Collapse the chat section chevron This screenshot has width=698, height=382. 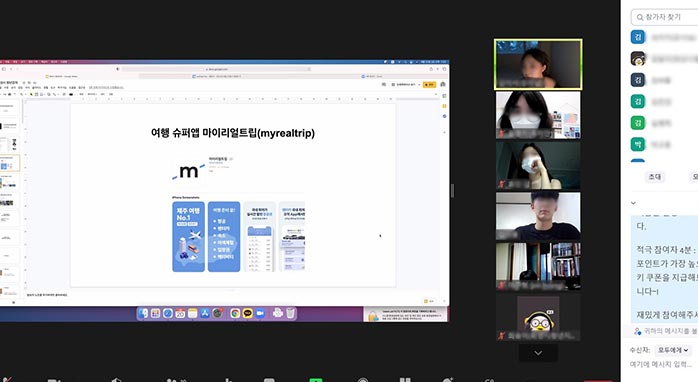click(x=633, y=203)
